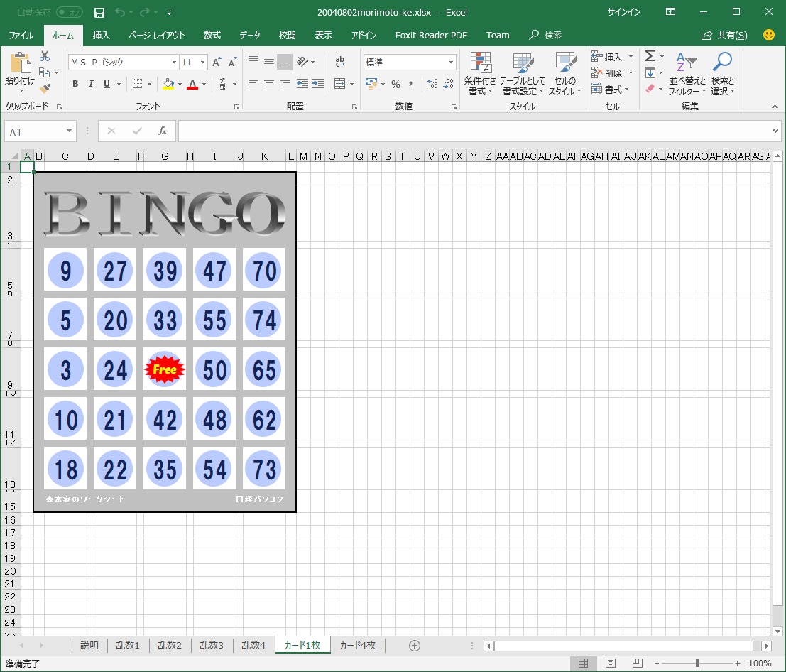Screen dimensions: 786x672
Task: Select the カード4枚 sheet tab
Action: tap(361, 646)
